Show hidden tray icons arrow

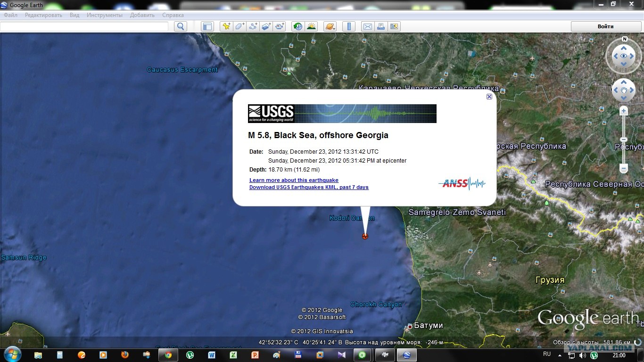559,355
